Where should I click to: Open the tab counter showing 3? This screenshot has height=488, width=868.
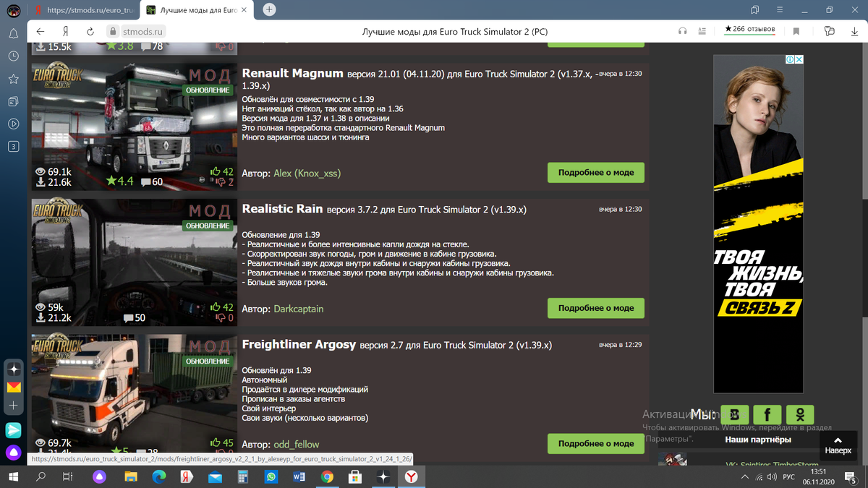tap(13, 146)
